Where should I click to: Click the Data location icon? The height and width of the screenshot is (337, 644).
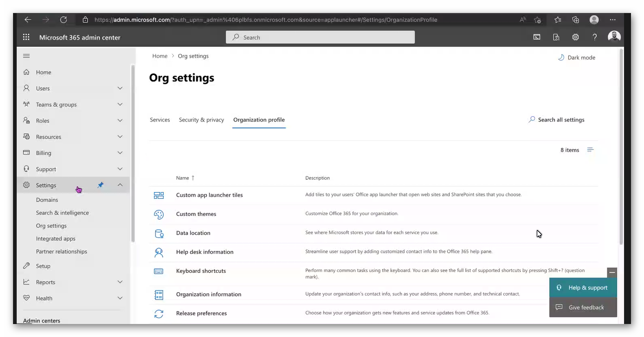click(159, 233)
